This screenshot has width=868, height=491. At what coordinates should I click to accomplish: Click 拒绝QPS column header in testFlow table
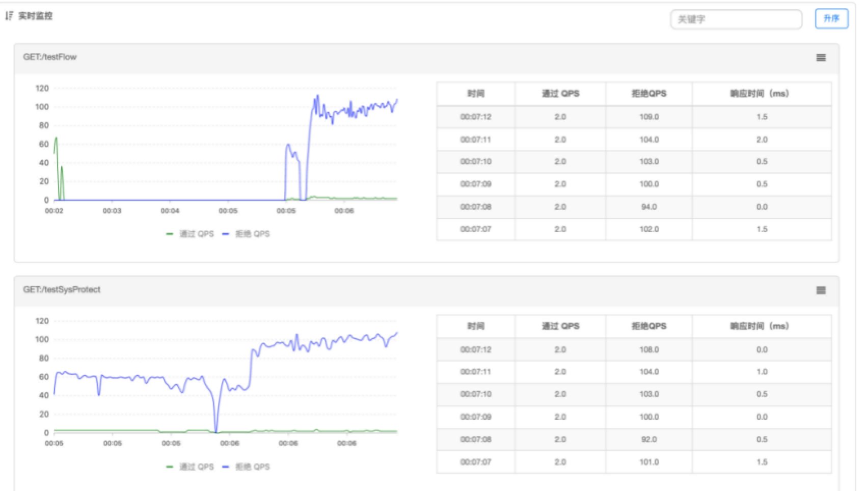coord(649,94)
